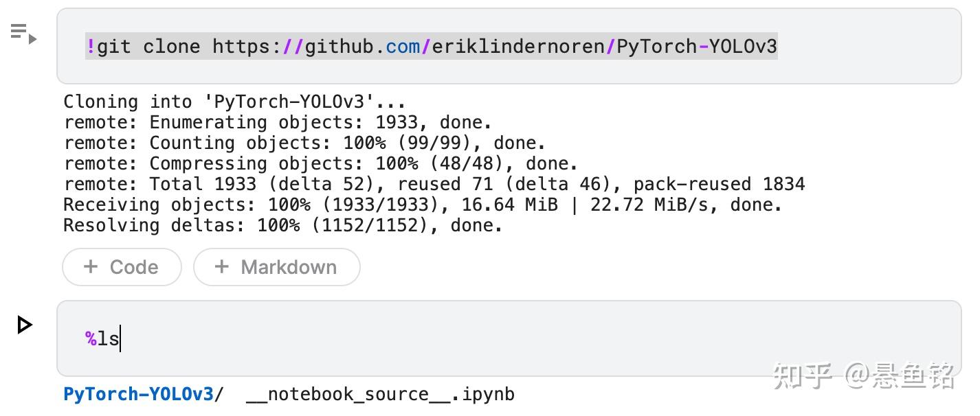Click the "Resolving deltas: 100% (1152/1152)" line
This screenshot has height=416, width=980.
pyautogui.click(x=282, y=225)
